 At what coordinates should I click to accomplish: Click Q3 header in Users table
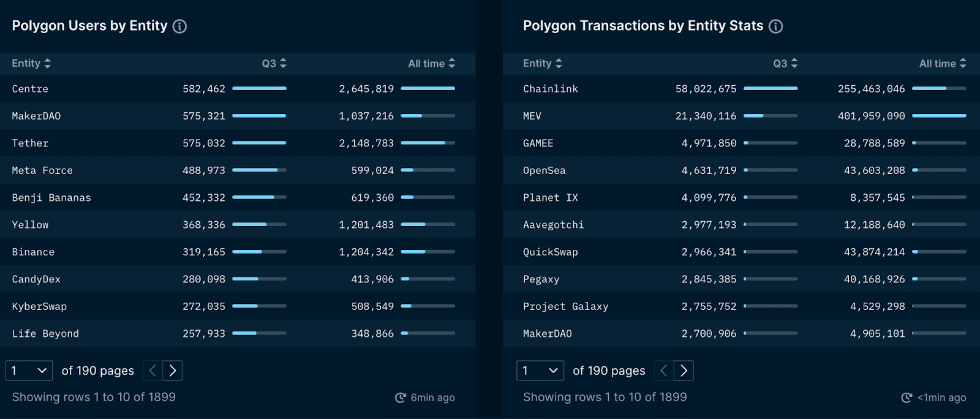[269, 63]
